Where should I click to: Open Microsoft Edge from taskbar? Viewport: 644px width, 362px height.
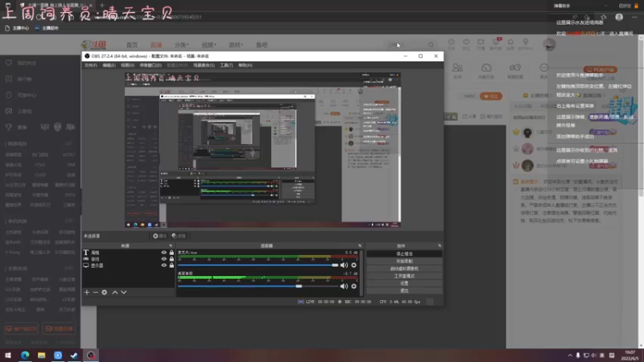coord(25,356)
